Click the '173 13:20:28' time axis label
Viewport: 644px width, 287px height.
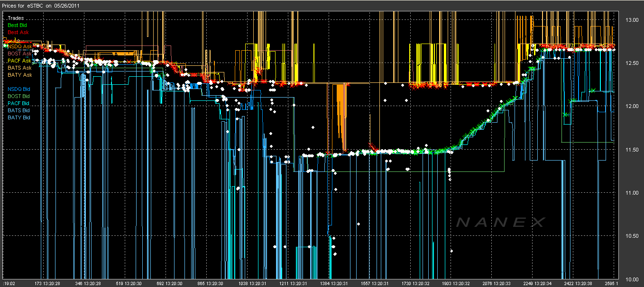point(47,283)
